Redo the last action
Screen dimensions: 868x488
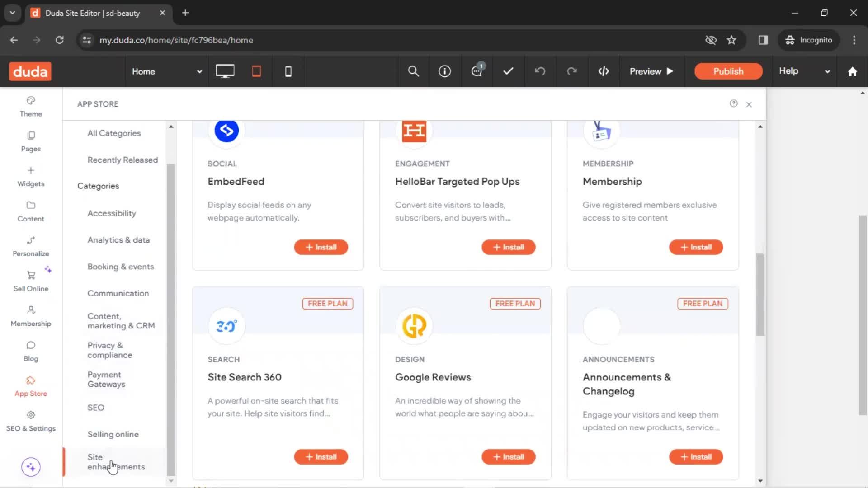coord(572,71)
